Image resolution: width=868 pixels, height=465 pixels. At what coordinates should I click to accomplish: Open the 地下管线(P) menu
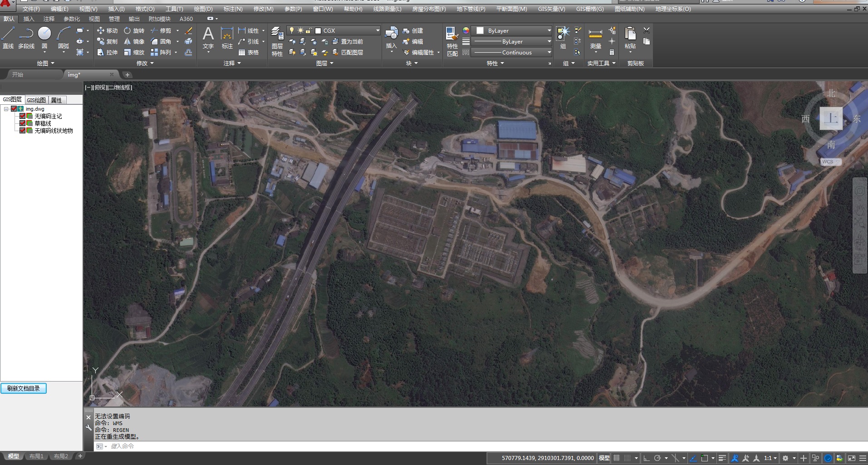pyautogui.click(x=471, y=9)
